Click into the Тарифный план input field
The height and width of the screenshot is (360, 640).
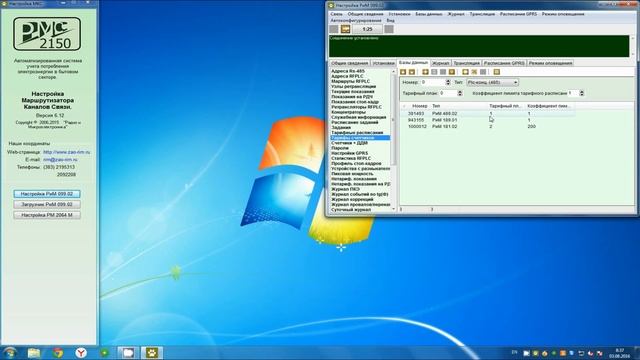click(x=448, y=93)
